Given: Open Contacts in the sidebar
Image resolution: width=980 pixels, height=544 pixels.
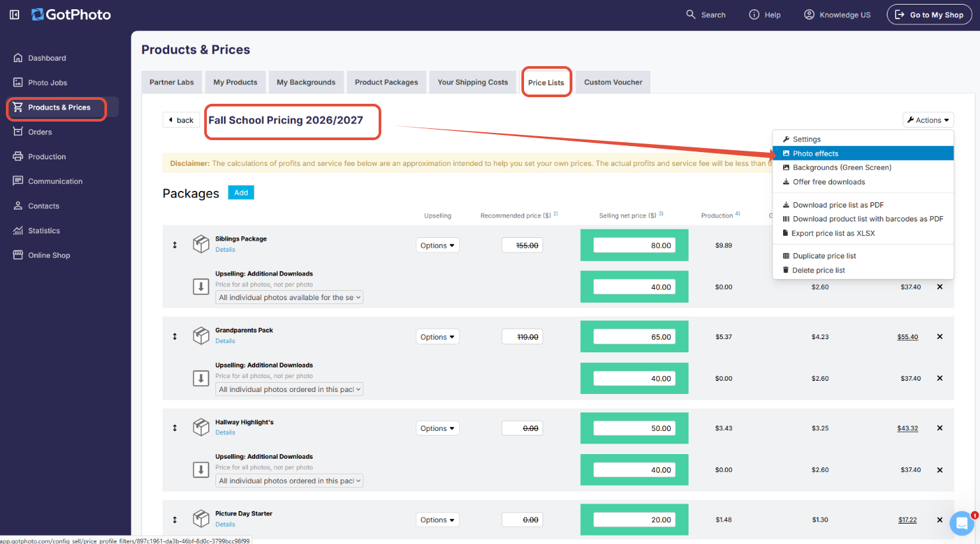Looking at the screenshot, I should tap(44, 206).
